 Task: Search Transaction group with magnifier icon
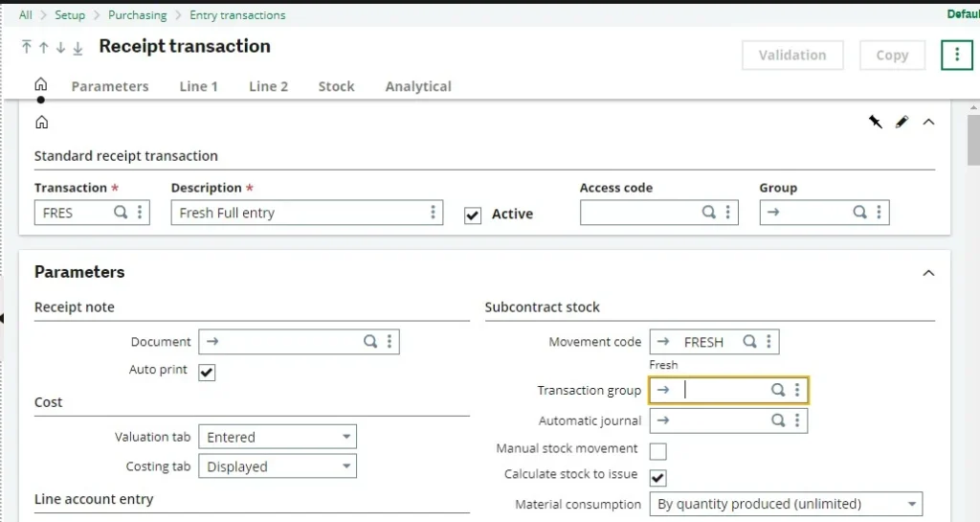[x=778, y=390]
